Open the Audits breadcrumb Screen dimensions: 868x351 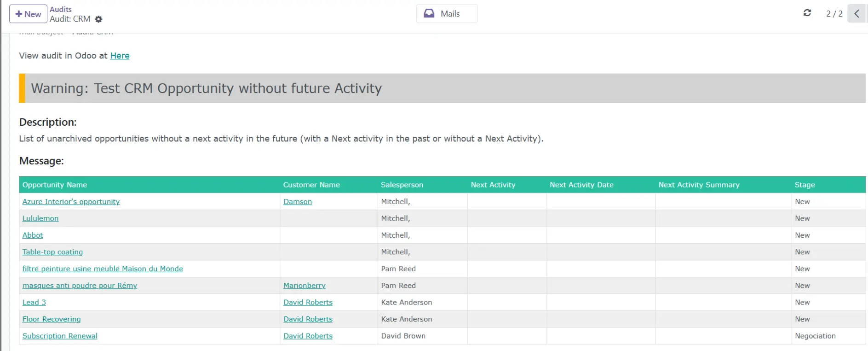[x=61, y=9]
